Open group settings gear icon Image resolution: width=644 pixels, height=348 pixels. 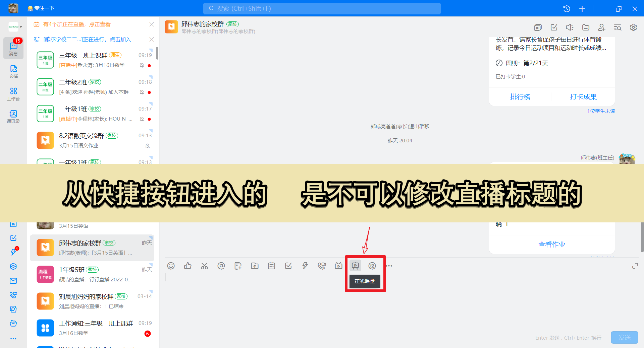click(x=633, y=27)
